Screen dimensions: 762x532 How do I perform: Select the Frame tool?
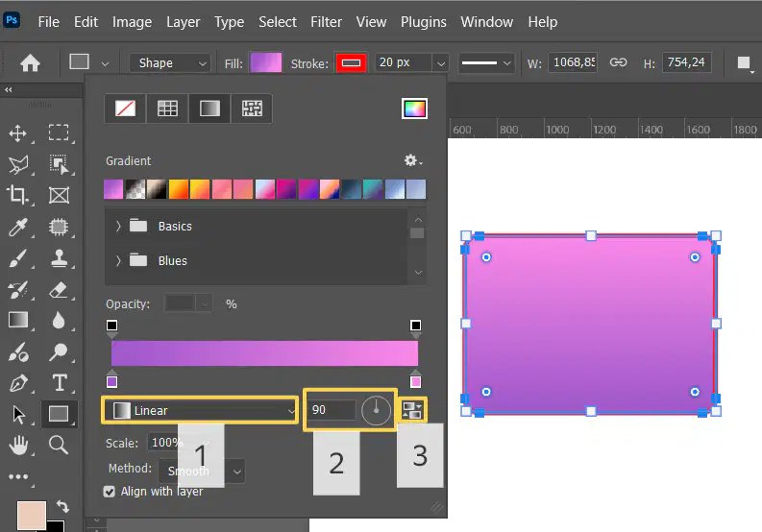[x=59, y=195]
